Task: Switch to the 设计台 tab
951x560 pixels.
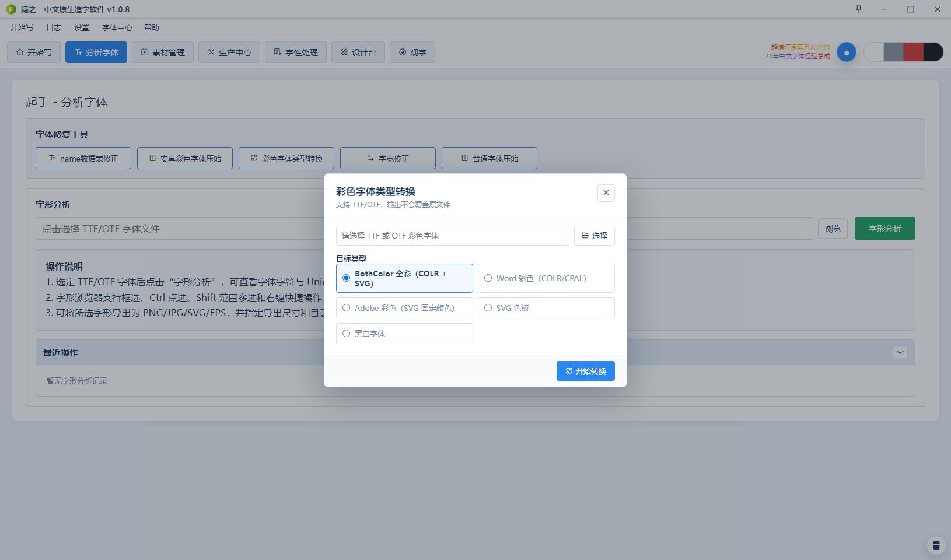Action: 358,52
